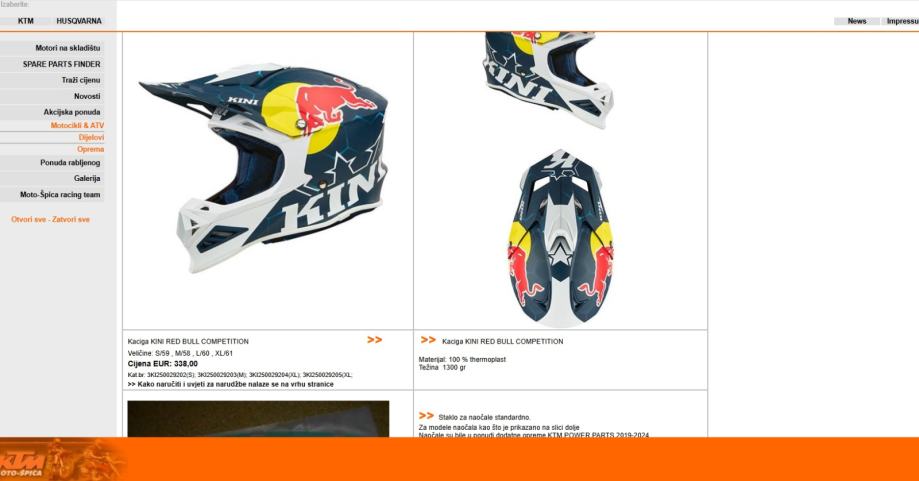Open the Impressum link

(902, 21)
